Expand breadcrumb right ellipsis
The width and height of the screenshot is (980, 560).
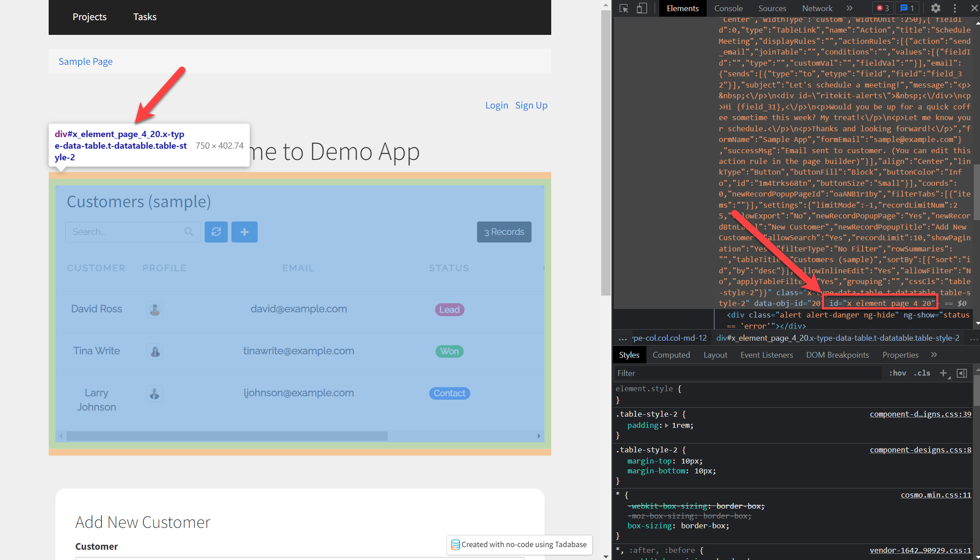coord(974,339)
